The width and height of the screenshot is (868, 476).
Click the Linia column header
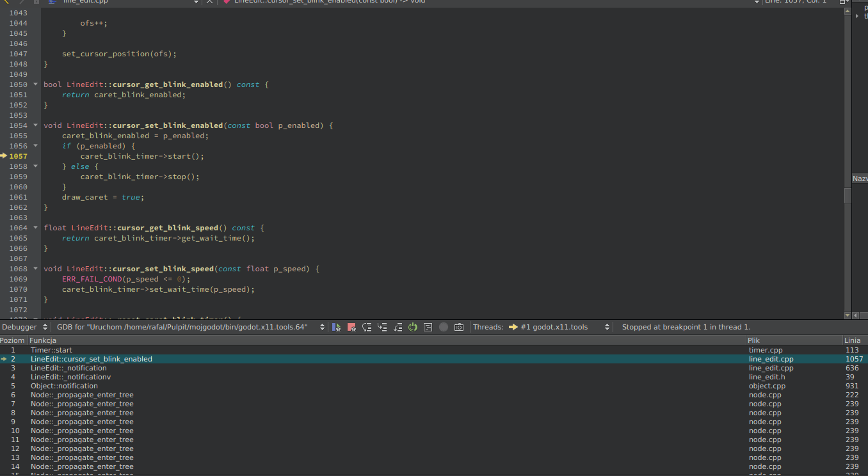[855, 340]
